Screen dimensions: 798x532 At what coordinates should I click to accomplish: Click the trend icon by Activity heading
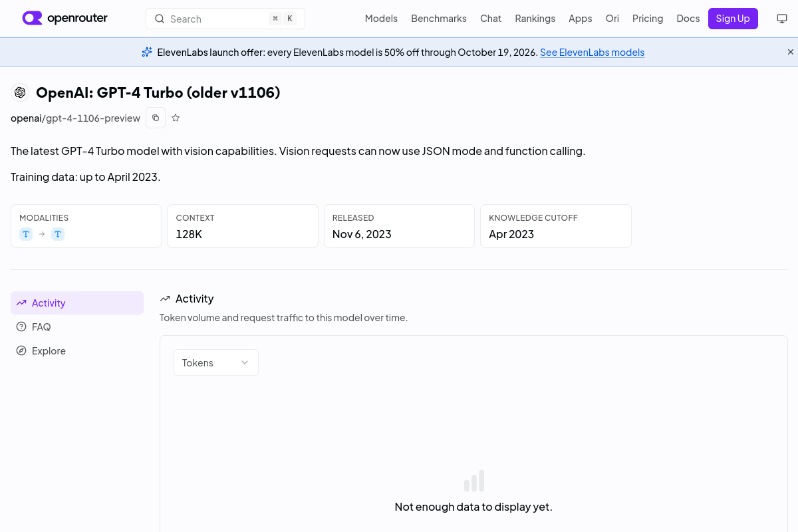(x=165, y=299)
